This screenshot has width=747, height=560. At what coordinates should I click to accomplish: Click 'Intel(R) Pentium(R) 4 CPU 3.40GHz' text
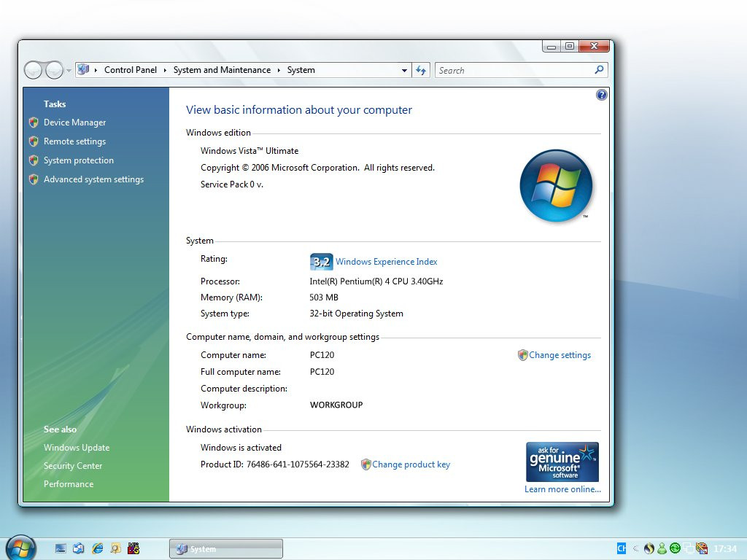[376, 281]
